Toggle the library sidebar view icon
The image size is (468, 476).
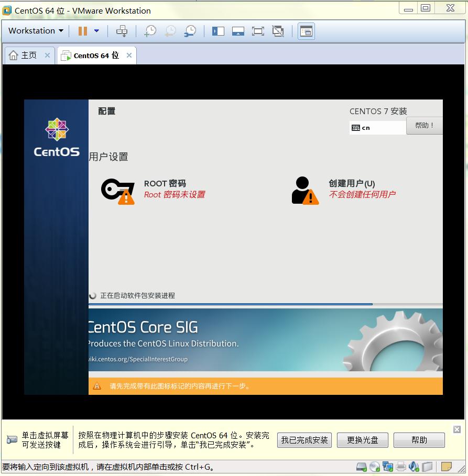pyautogui.click(x=218, y=31)
